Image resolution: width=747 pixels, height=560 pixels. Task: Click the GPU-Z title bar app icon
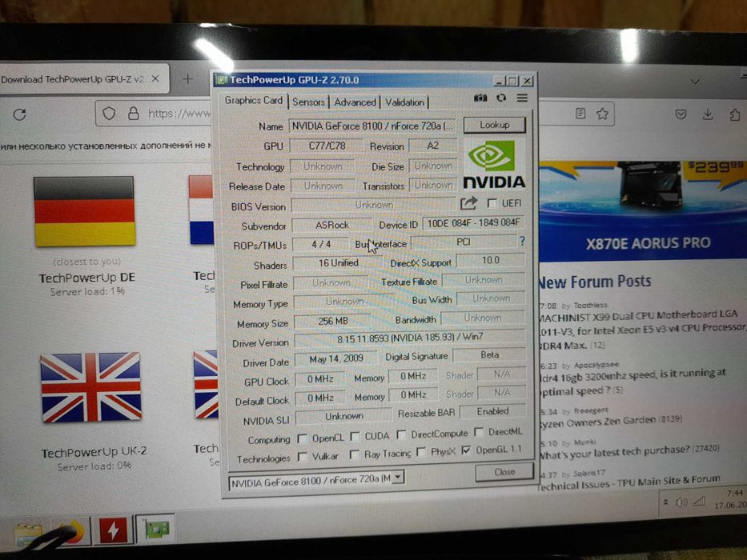(x=220, y=80)
